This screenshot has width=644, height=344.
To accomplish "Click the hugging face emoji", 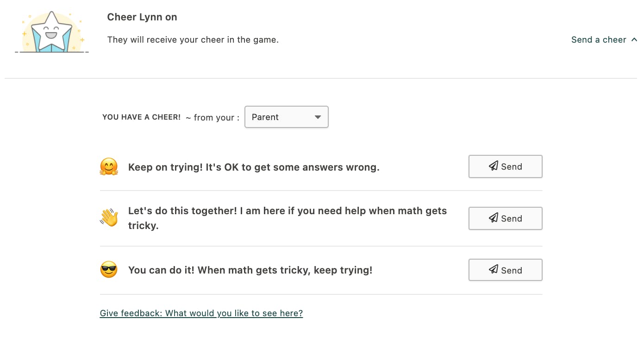I will click(x=109, y=167).
